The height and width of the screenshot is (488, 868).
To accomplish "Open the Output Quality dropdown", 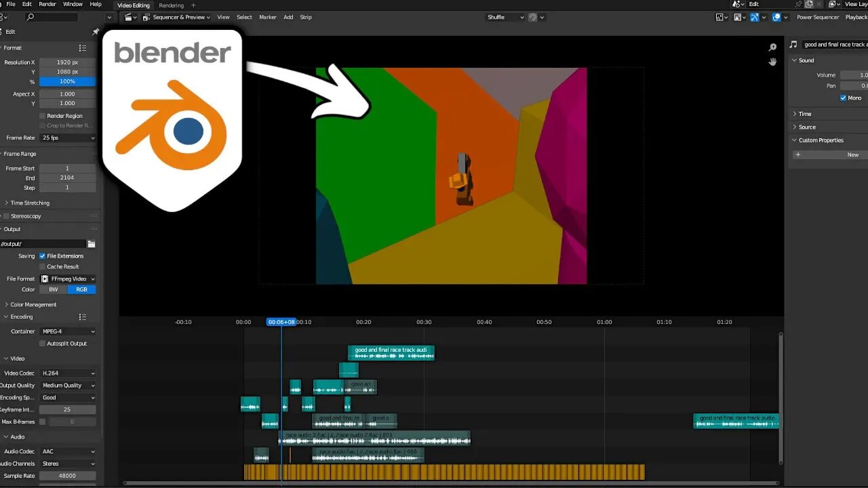I will (x=68, y=386).
